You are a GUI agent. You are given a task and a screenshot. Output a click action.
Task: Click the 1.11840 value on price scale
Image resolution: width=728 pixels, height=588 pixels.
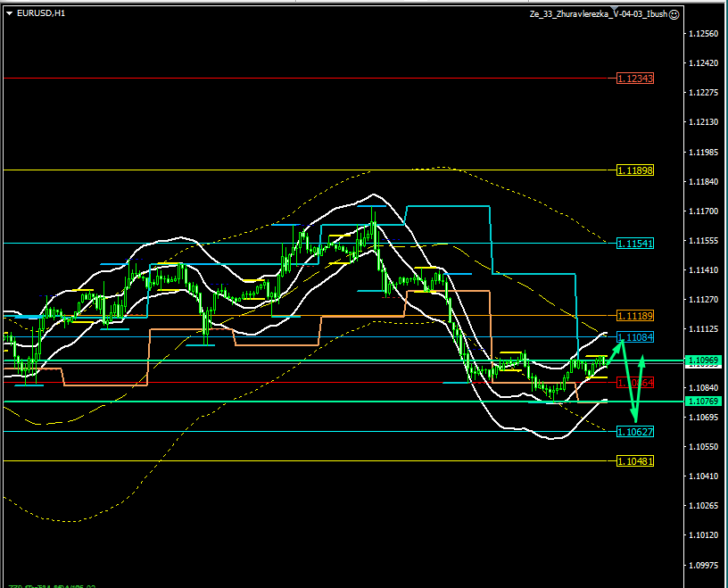tap(703, 182)
